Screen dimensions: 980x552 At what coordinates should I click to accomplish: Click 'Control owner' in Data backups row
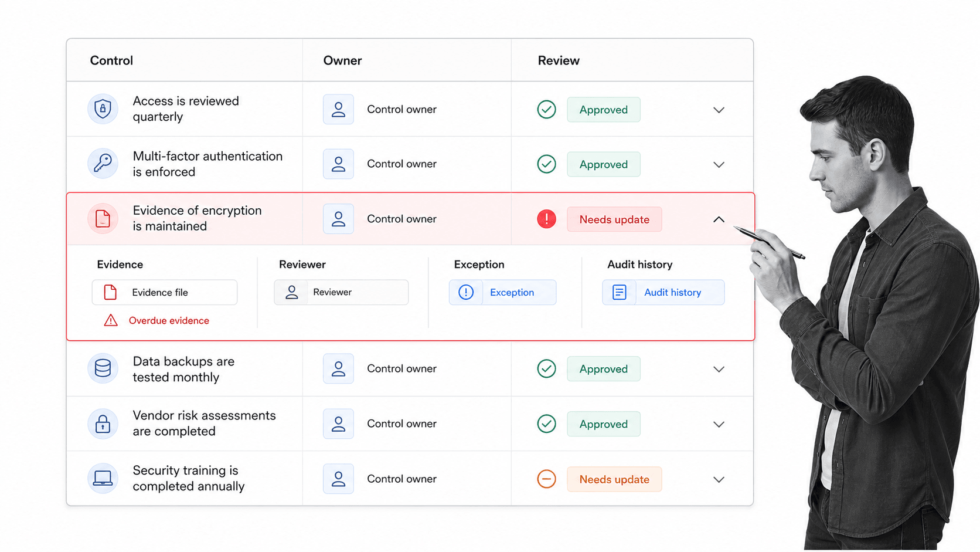401,368
